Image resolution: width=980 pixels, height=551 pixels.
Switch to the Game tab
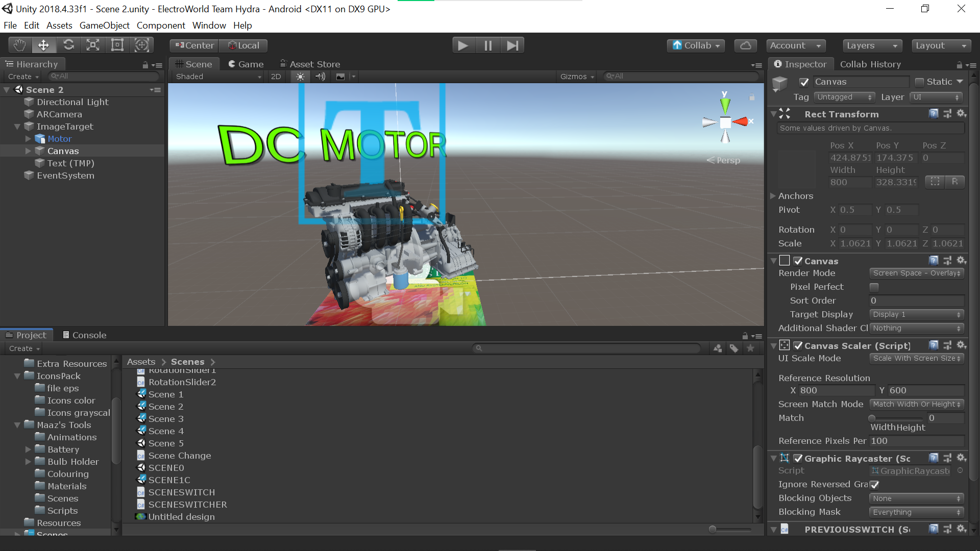coord(246,64)
